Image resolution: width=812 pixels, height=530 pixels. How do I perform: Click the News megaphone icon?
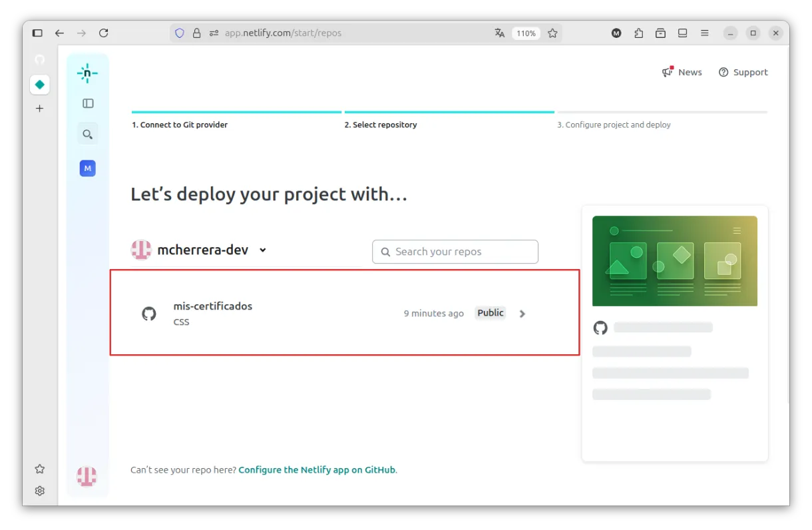click(667, 72)
